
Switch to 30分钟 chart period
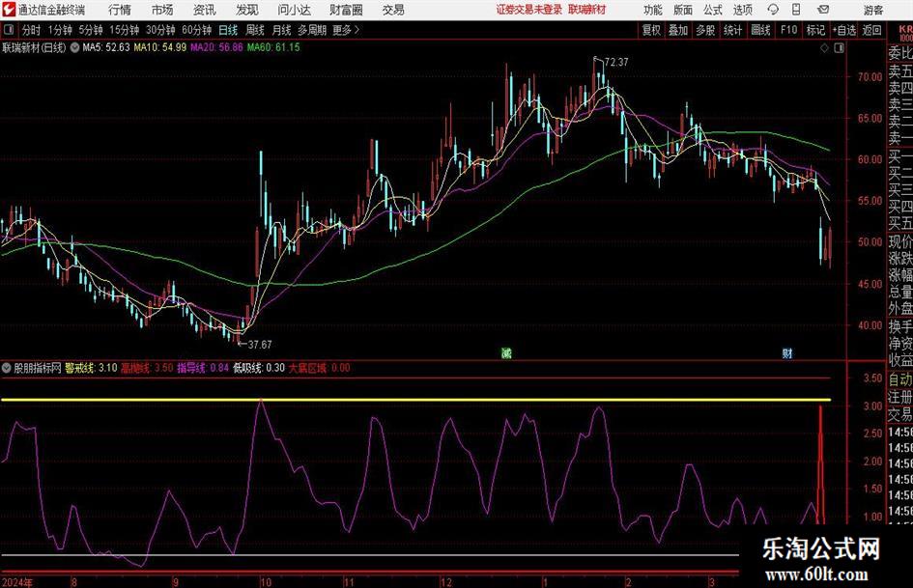160,30
